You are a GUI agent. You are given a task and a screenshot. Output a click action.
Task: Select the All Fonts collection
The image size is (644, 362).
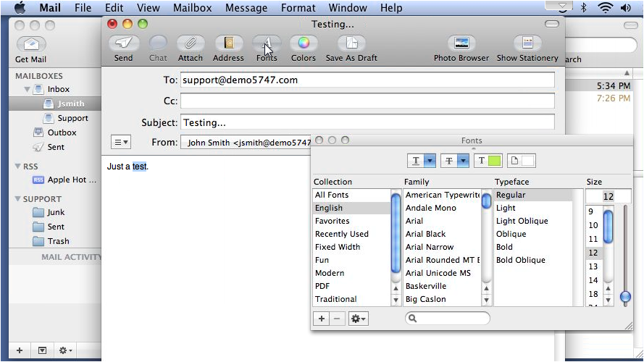[351, 195]
